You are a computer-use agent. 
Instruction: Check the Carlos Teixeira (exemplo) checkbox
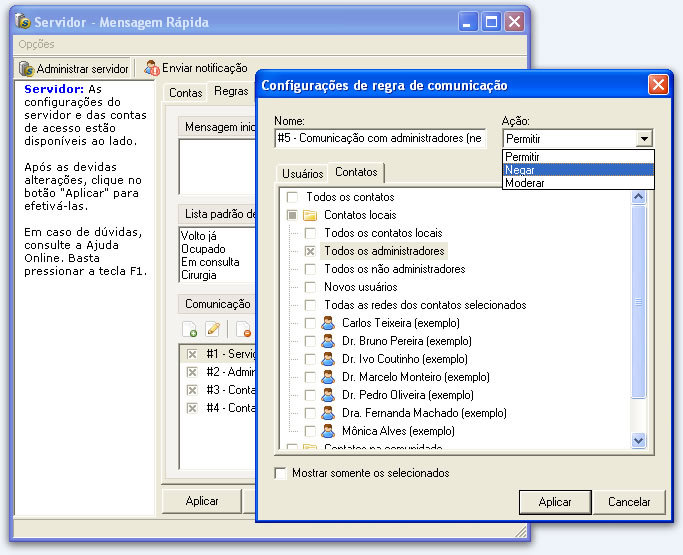click(310, 323)
